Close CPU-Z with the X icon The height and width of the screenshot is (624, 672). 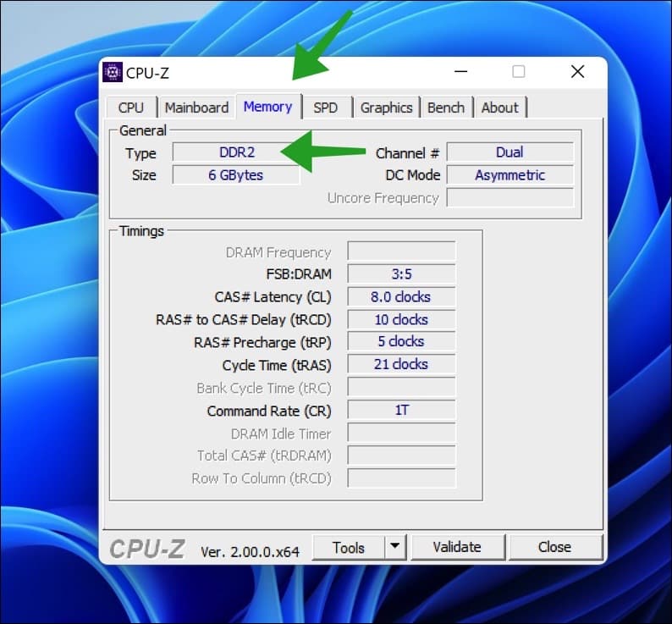578,72
